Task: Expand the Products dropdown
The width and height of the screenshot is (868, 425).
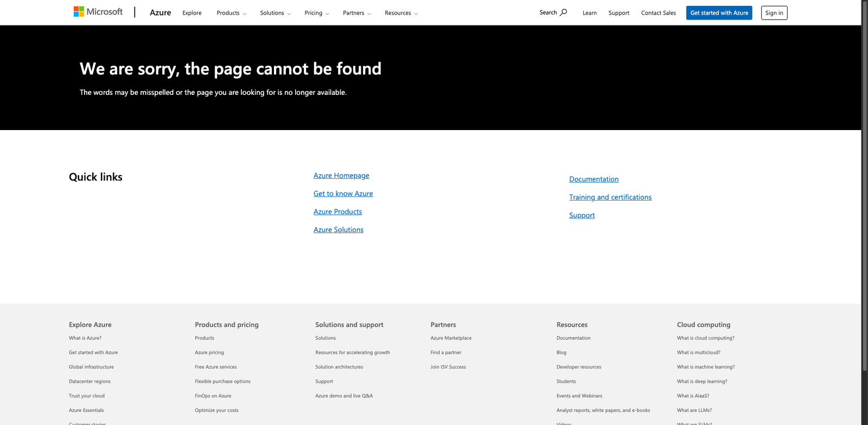Action: [232, 13]
